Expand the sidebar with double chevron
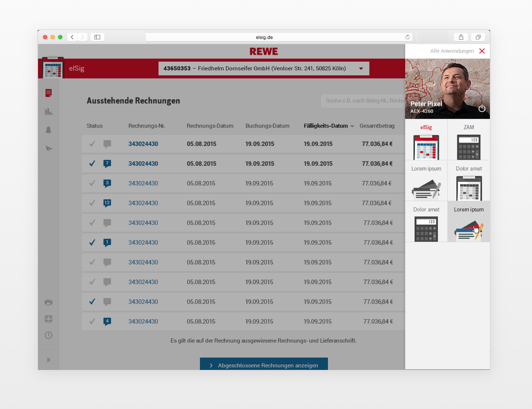This screenshot has width=532, height=409. pyautogui.click(x=49, y=360)
